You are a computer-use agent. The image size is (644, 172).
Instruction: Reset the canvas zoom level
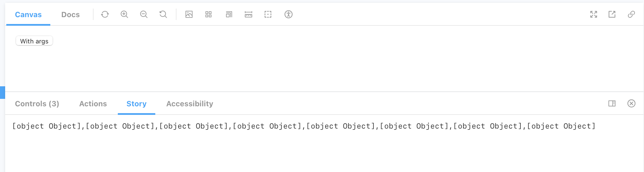point(163,14)
